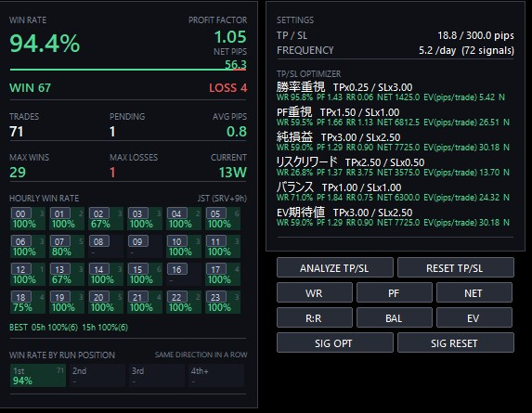Click the TP / SL 18.8 / 300.0 pips value
The width and height of the screenshot is (532, 413).
tap(475, 35)
